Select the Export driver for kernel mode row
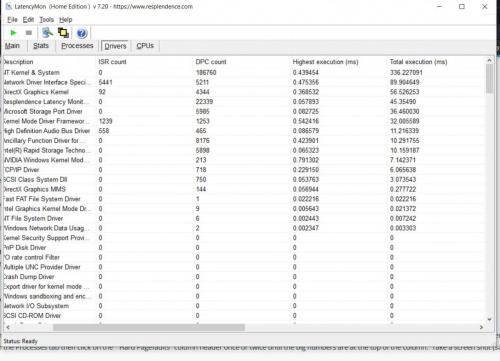The image size is (500, 361). (x=244, y=286)
